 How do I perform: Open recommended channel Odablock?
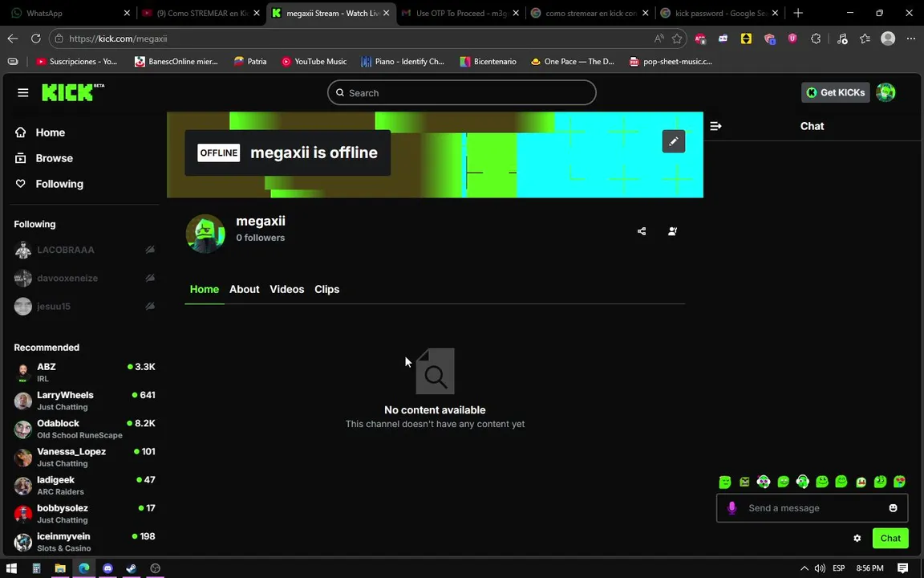(x=84, y=429)
